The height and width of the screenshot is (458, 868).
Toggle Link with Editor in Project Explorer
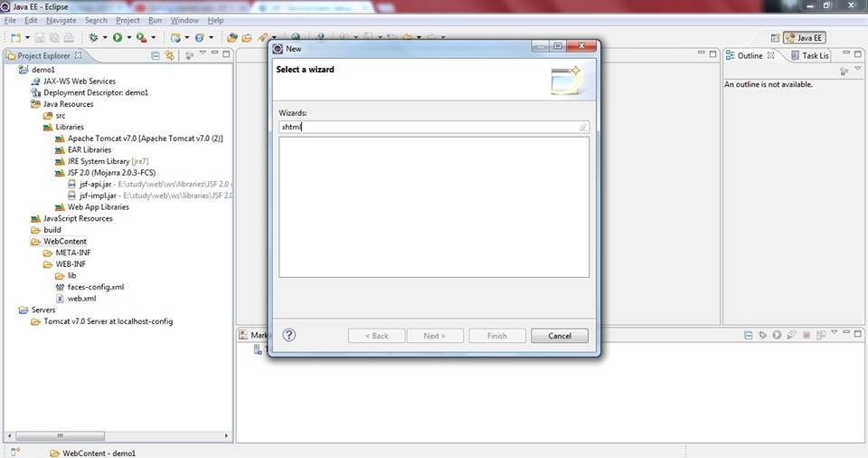(169, 55)
